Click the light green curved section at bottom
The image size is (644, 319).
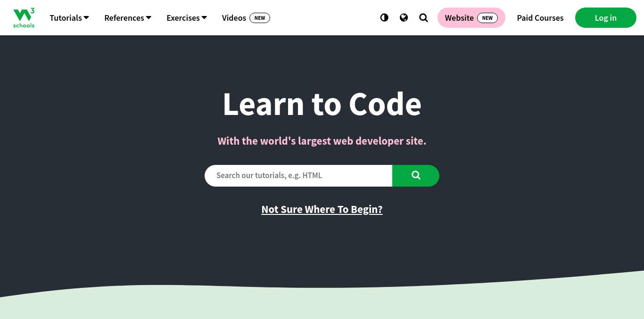[322, 304]
